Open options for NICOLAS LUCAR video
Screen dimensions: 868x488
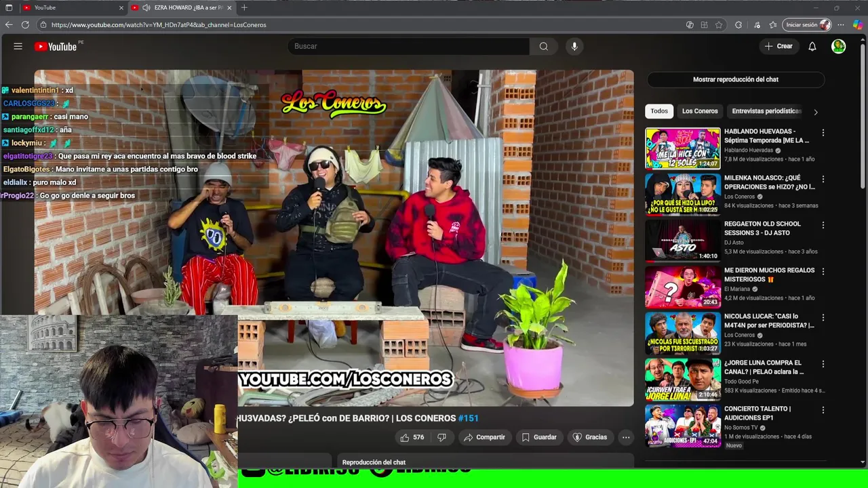[823, 317]
